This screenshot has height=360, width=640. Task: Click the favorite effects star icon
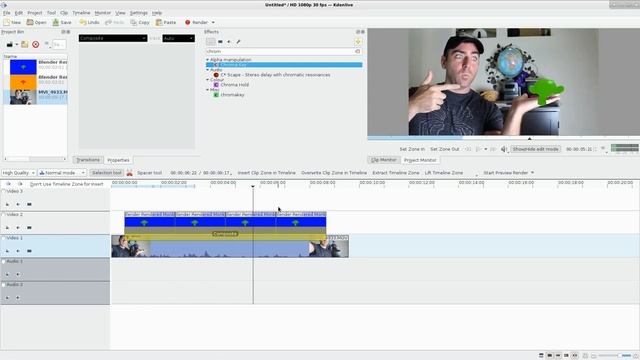(358, 42)
